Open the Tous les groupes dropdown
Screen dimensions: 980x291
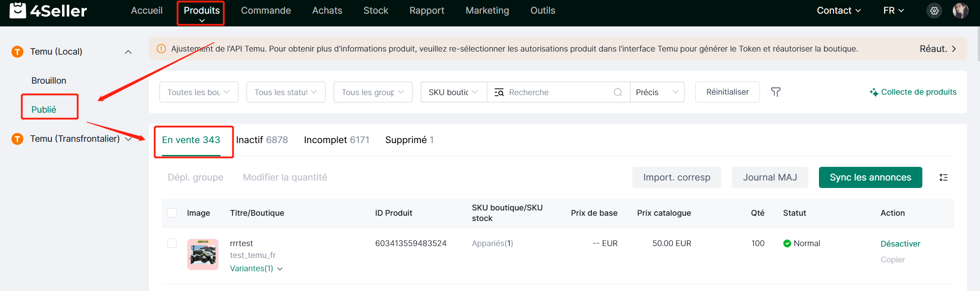[x=373, y=92]
